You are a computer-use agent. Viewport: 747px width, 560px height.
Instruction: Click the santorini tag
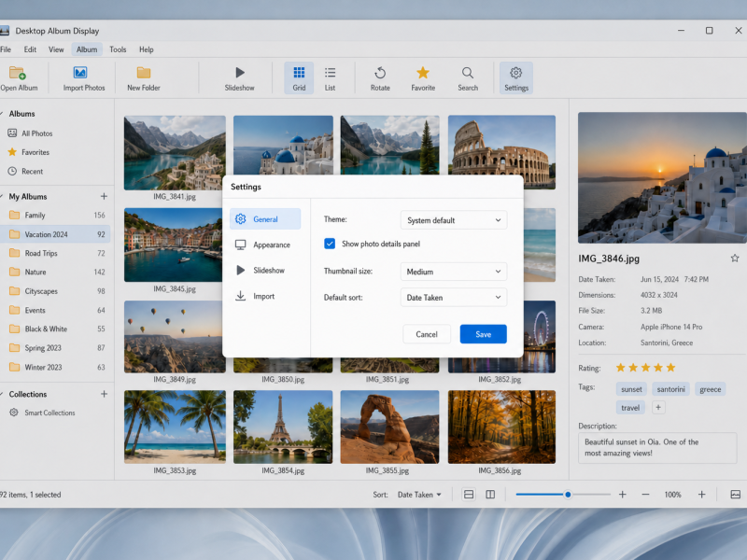pos(670,389)
